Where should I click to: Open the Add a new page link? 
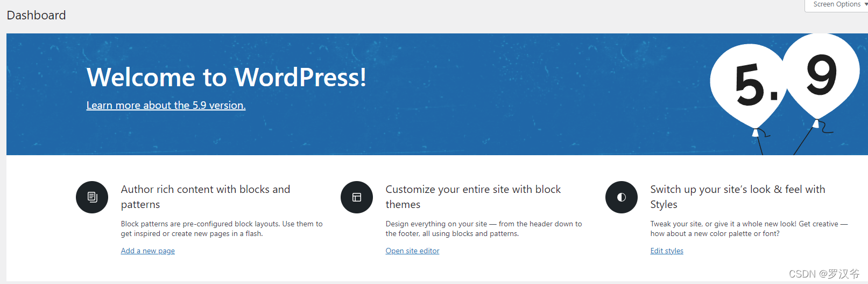[x=148, y=251]
